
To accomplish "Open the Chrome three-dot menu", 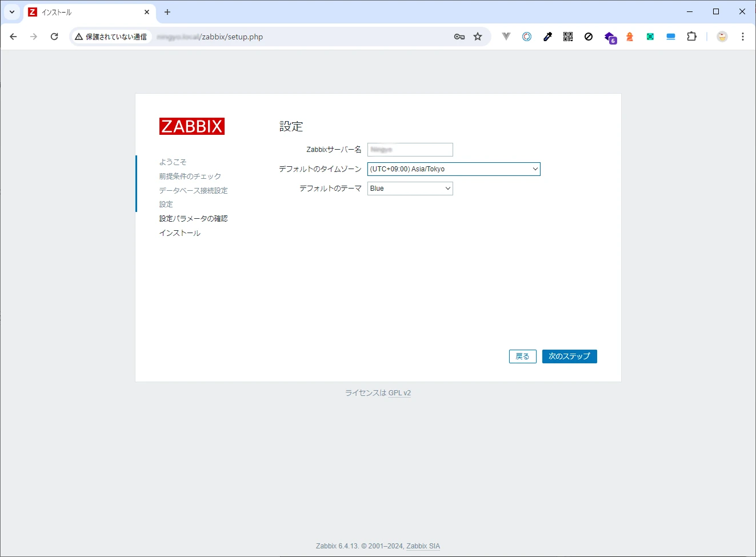I will (x=743, y=37).
